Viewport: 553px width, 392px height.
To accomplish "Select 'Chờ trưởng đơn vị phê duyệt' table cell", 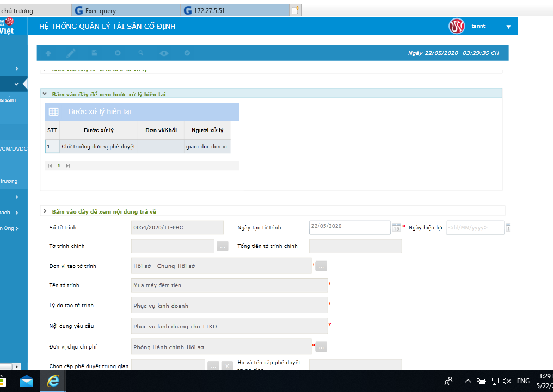I will (99, 146).
